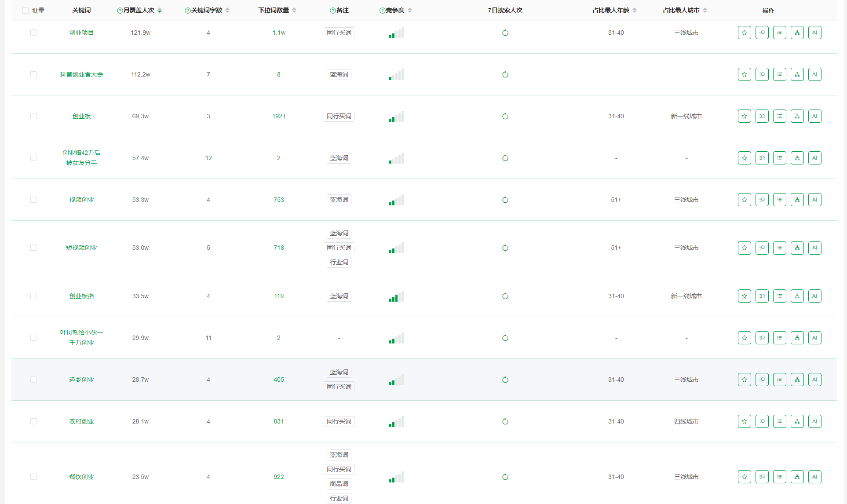
Task: Star the 抖音创业者大会 keyword
Action: [x=744, y=74]
